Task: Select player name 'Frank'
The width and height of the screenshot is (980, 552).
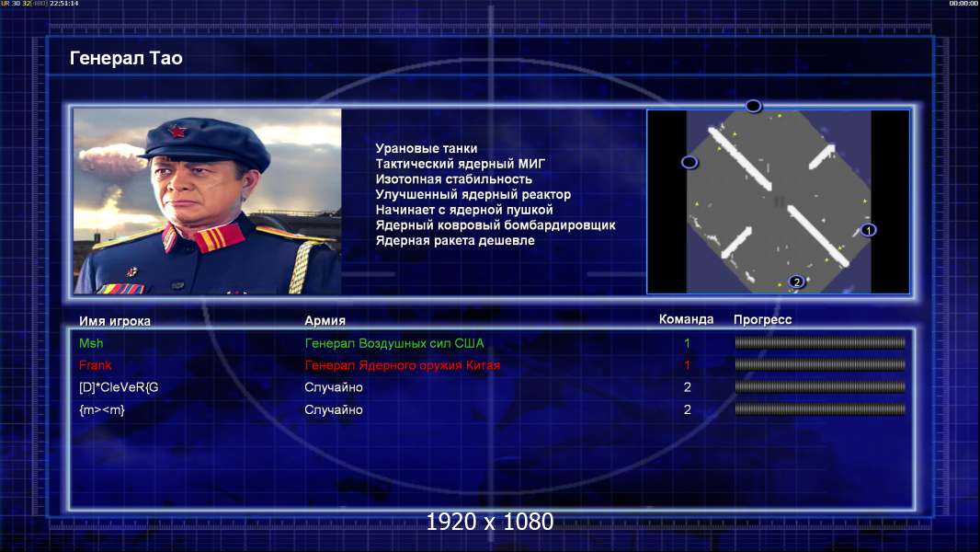Action: 95,365
